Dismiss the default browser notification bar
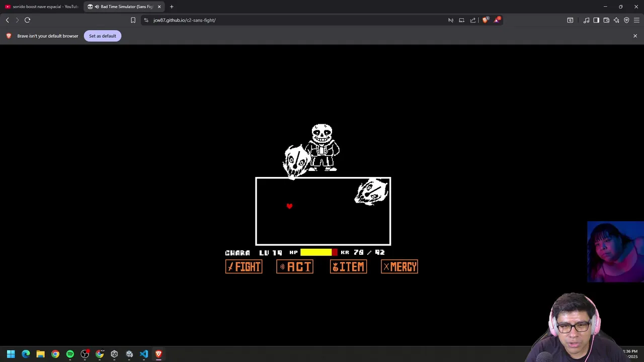The width and height of the screenshot is (644, 362). coord(635,36)
